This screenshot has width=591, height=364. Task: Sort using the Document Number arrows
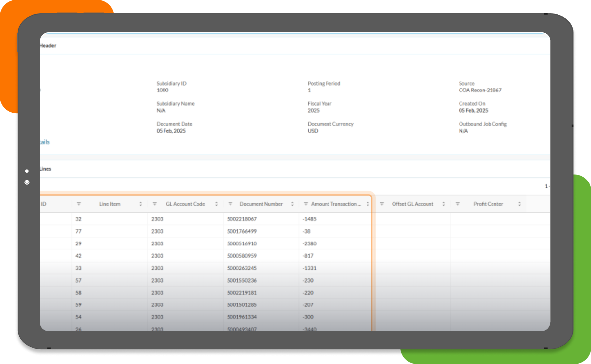[x=292, y=204]
